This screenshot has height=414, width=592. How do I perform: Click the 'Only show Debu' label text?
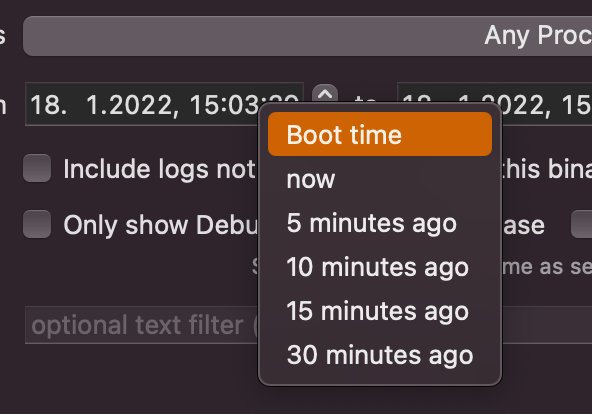point(160,225)
